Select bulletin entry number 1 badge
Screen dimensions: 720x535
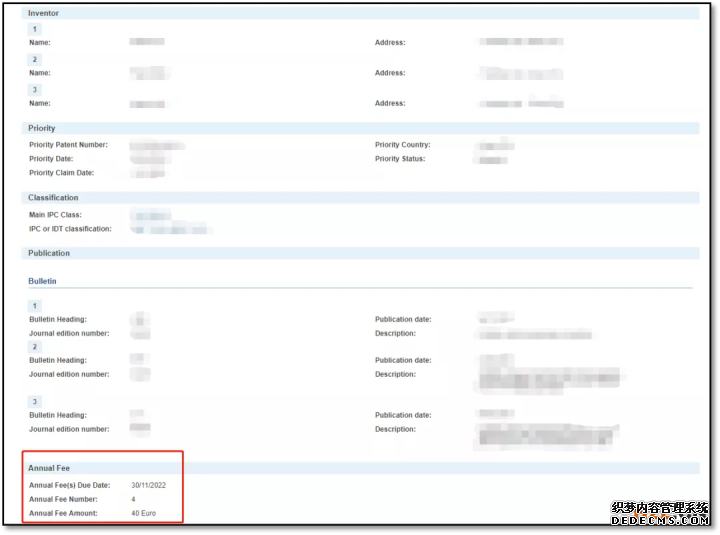(x=35, y=306)
